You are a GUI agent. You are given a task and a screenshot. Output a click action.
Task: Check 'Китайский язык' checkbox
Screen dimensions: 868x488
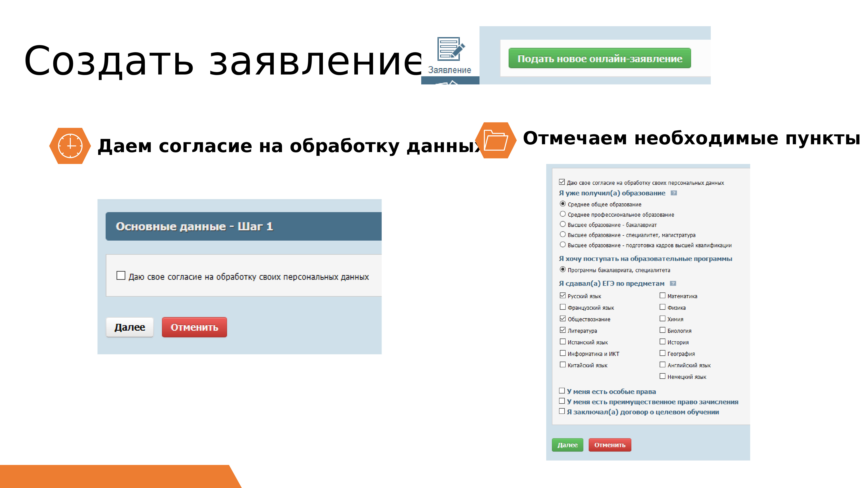pyautogui.click(x=563, y=364)
